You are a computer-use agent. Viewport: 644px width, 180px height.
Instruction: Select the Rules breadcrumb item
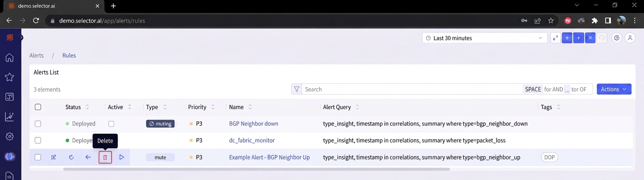[69, 55]
